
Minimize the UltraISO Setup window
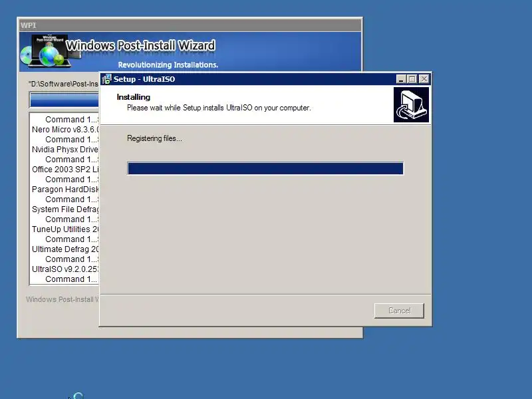point(401,79)
